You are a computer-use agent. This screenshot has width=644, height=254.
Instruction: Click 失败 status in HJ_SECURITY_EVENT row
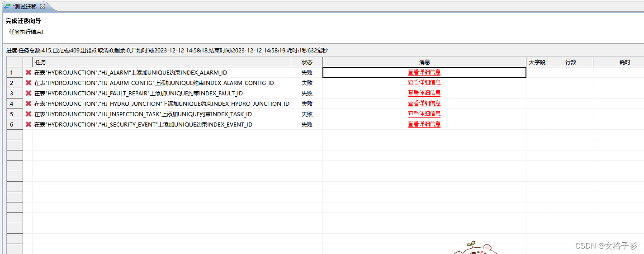tap(307, 124)
